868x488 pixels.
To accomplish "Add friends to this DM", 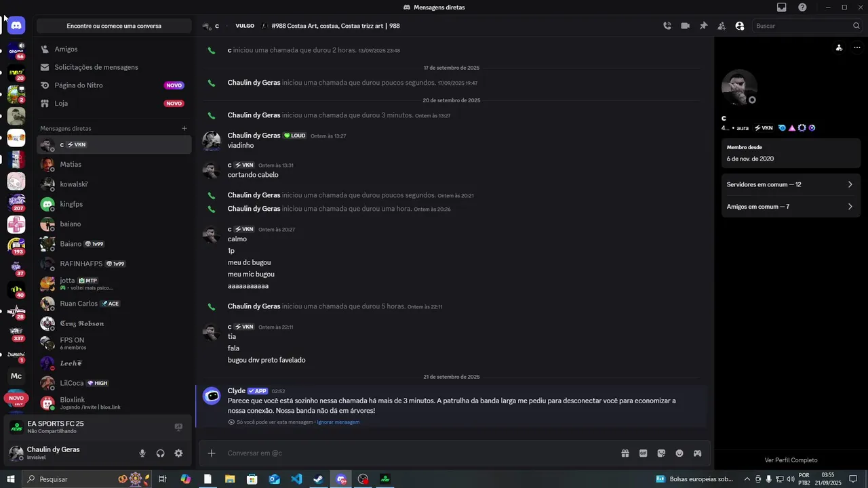I will 722,26.
